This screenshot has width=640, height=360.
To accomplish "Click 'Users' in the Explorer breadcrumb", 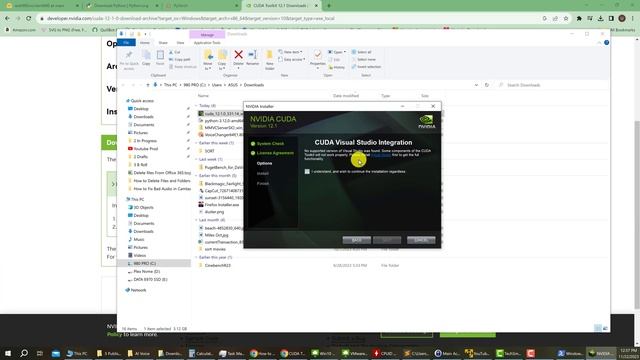I will 217,85.
